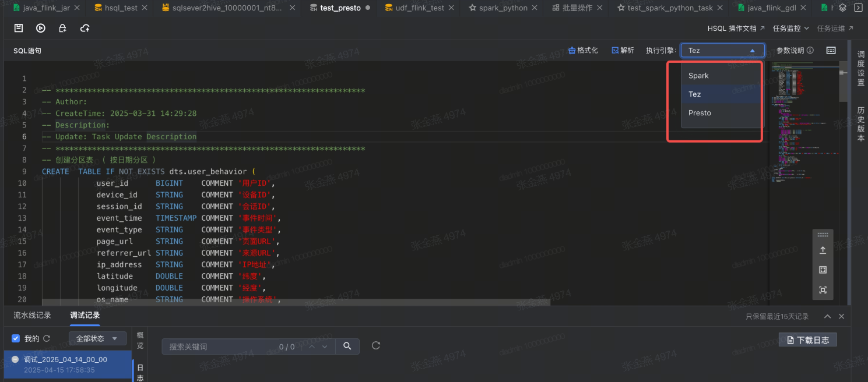The width and height of the screenshot is (868, 382).
Task: Select Tez in the engine list
Action: coord(721,94)
